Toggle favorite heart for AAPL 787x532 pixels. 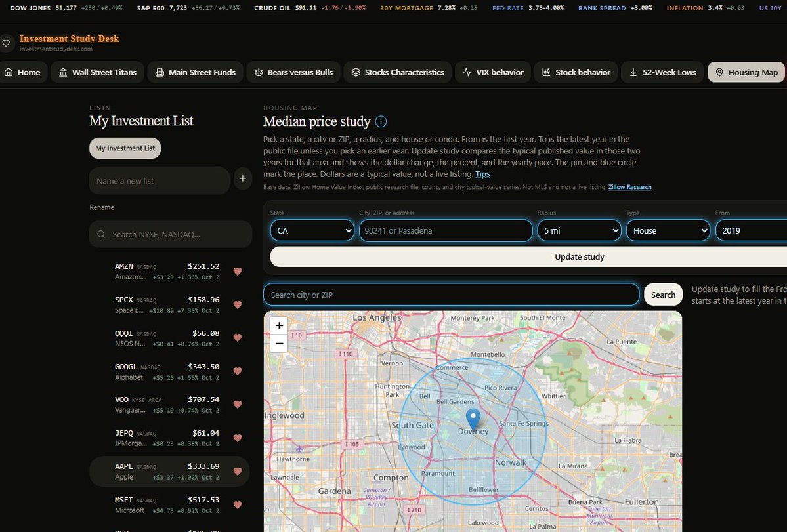[238, 472]
